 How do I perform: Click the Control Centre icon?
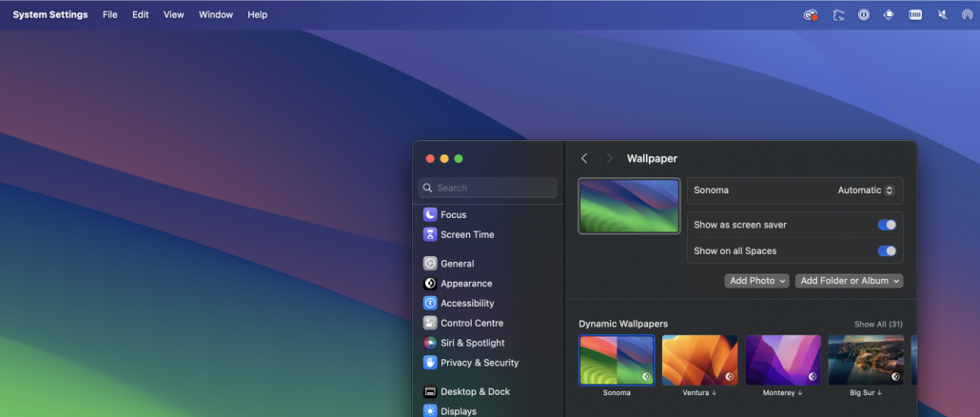[x=430, y=323]
